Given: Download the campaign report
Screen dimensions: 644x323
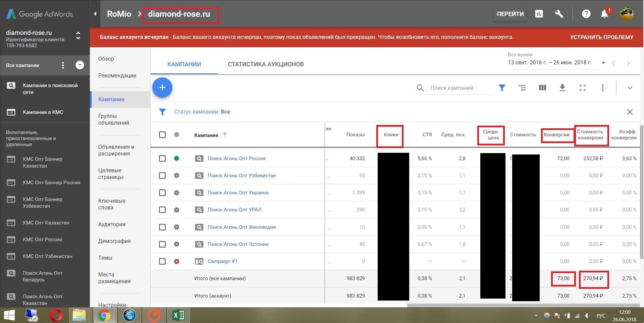Looking at the screenshot, I should pos(562,88).
